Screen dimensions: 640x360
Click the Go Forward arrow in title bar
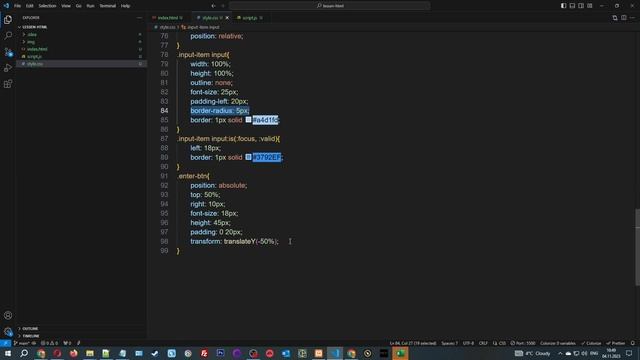(x=223, y=6)
